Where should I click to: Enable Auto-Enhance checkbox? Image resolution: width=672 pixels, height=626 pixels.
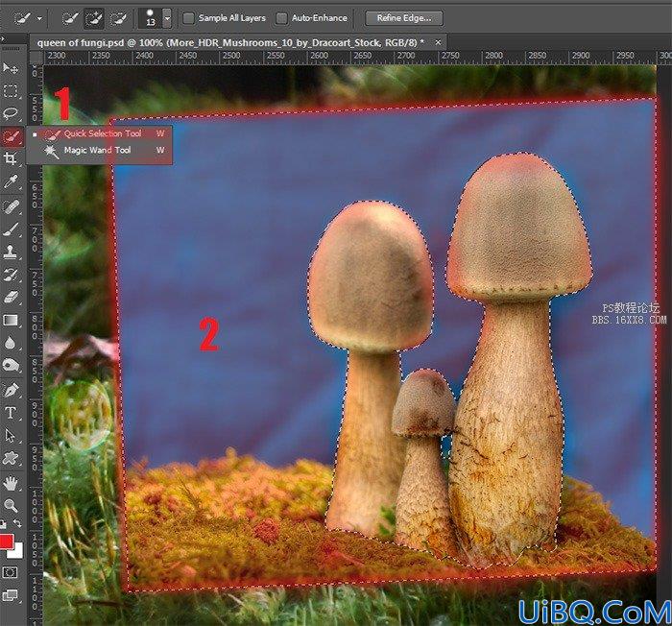point(281,18)
